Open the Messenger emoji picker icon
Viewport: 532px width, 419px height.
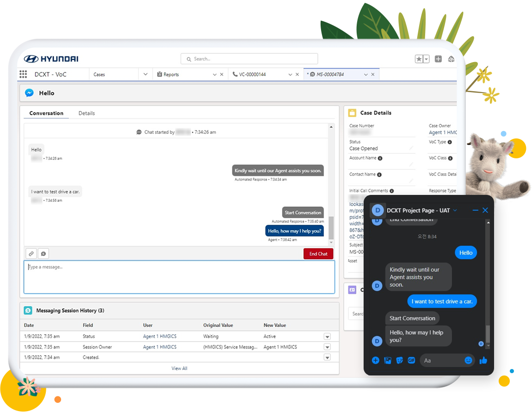(x=468, y=360)
